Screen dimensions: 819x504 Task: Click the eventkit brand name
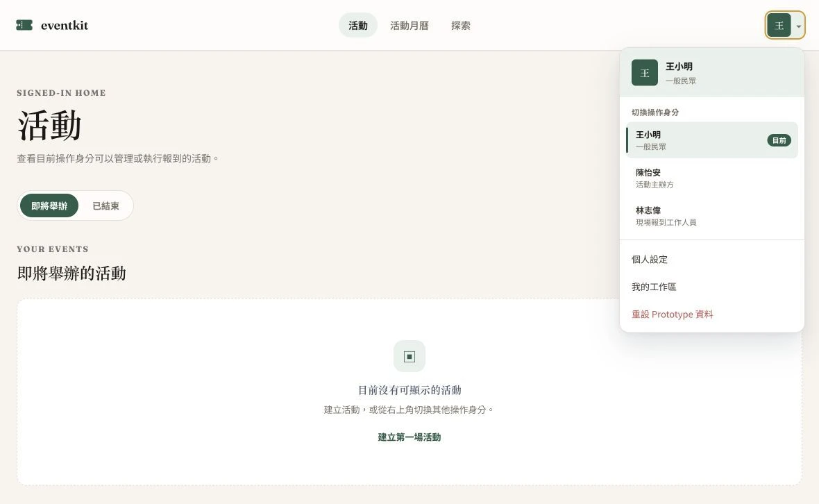pyautogui.click(x=65, y=25)
